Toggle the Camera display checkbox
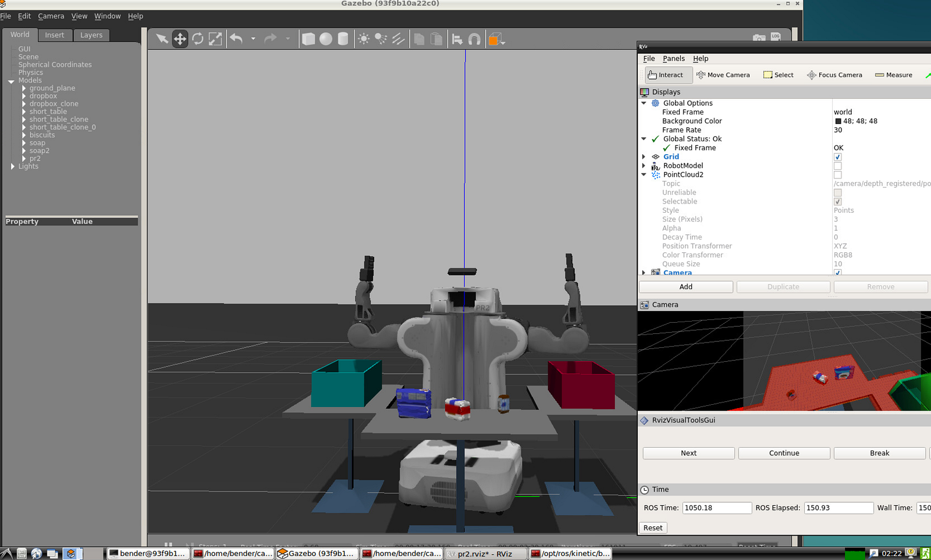This screenshot has width=931, height=560. [x=838, y=272]
